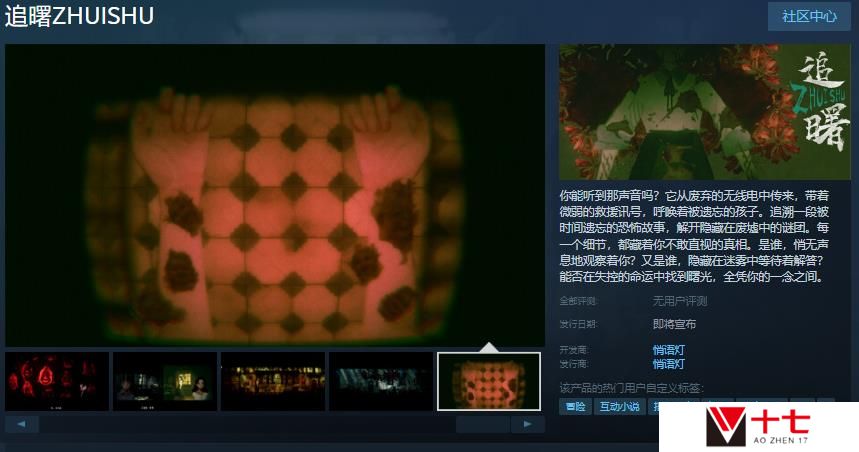The width and height of the screenshot is (859, 452).
Task: Click the thumbnail strip scrollbar handle
Action: pyautogui.click(x=483, y=424)
